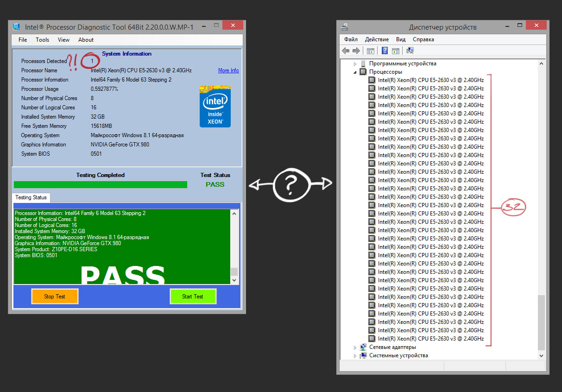
Task: Select the Программные устройства category icon
Action: tap(363, 63)
